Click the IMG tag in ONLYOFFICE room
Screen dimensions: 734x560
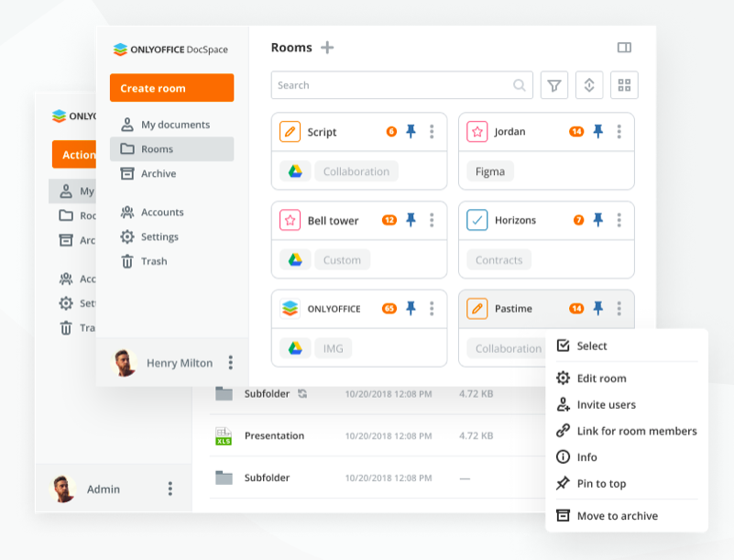pos(333,348)
